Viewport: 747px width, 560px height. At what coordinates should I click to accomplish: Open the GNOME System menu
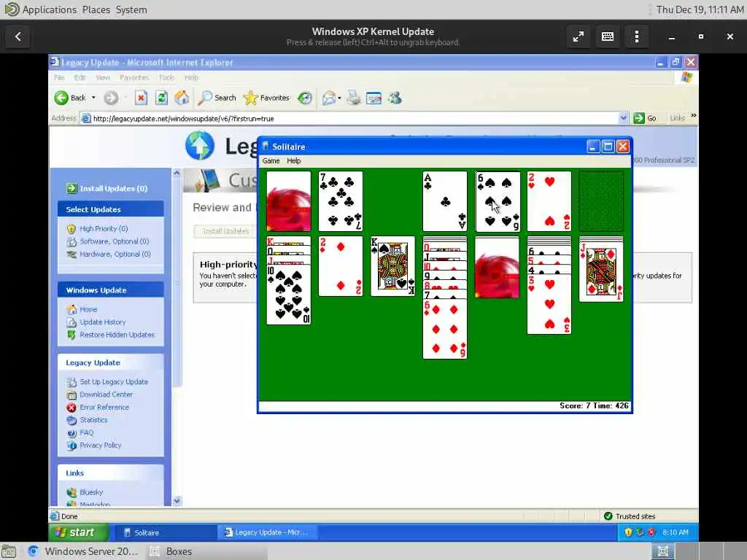tap(131, 9)
